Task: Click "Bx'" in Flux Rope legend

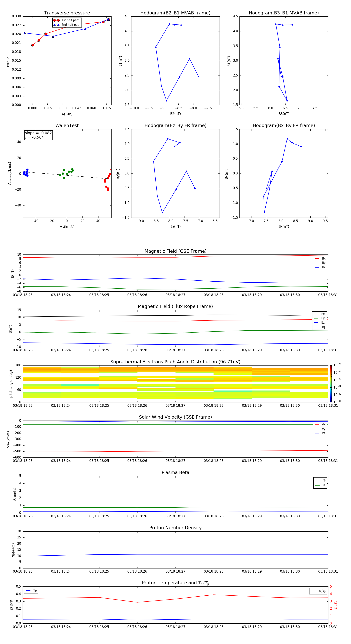Action: (x=320, y=314)
